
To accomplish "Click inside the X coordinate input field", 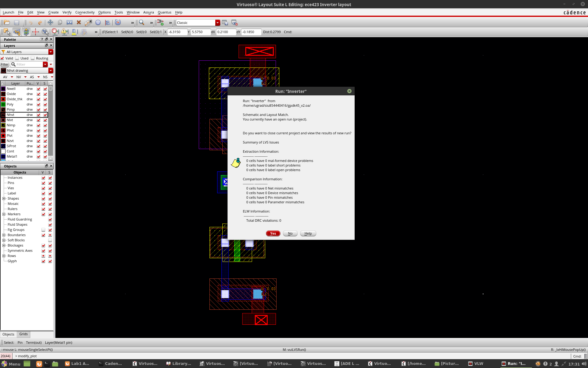I will [x=177, y=32].
